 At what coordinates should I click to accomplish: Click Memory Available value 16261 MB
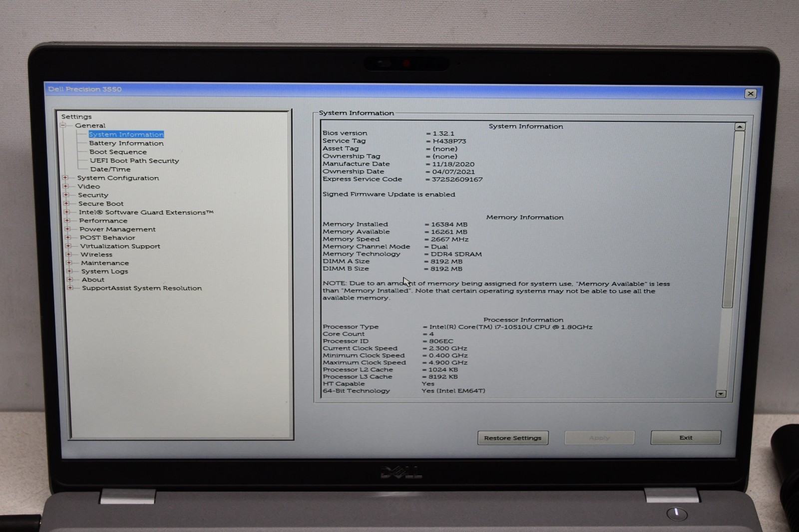[449, 232]
